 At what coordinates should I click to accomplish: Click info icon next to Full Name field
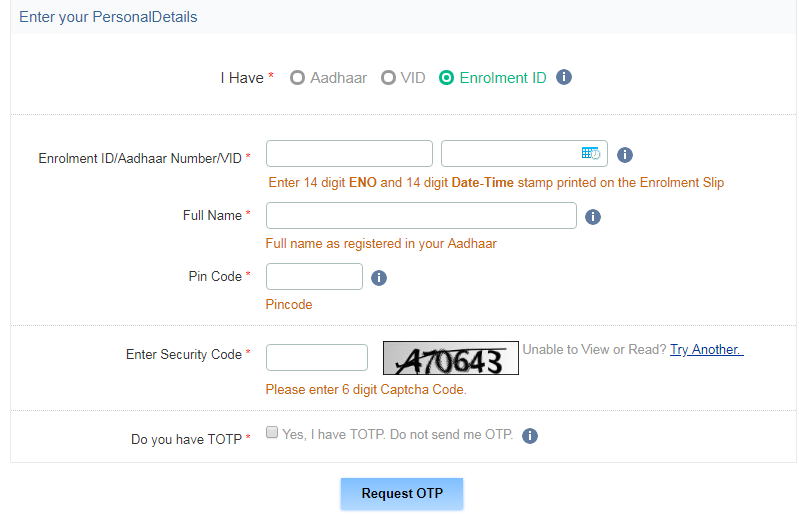coord(592,216)
